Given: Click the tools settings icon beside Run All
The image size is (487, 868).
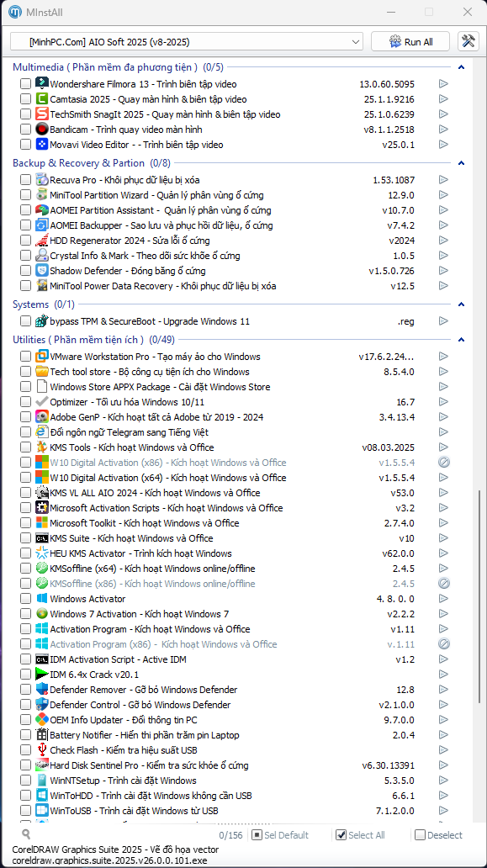Looking at the screenshot, I should [468, 41].
